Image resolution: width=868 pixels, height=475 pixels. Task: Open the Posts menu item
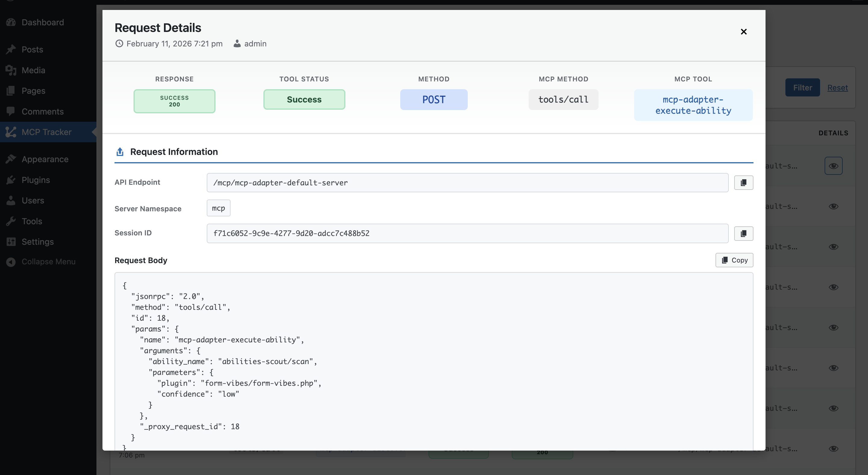point(11,49)
